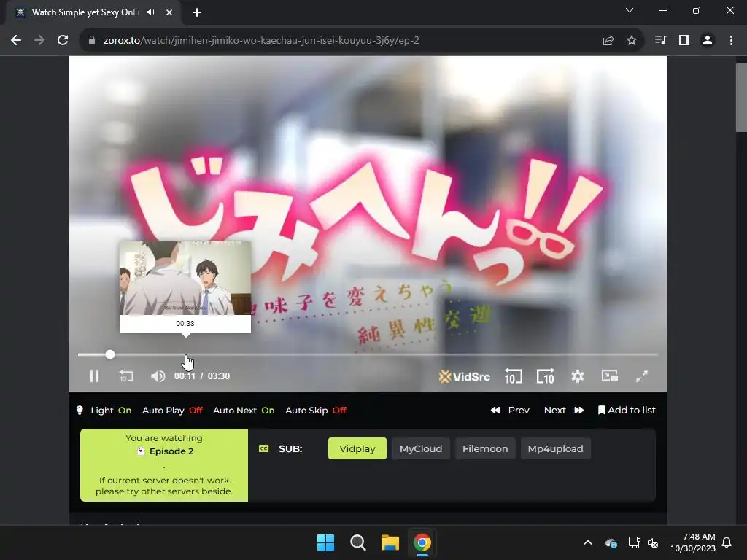This screenshot has width=747, height=560.
Task: Show hidden system tray icons
Action: 588,542
